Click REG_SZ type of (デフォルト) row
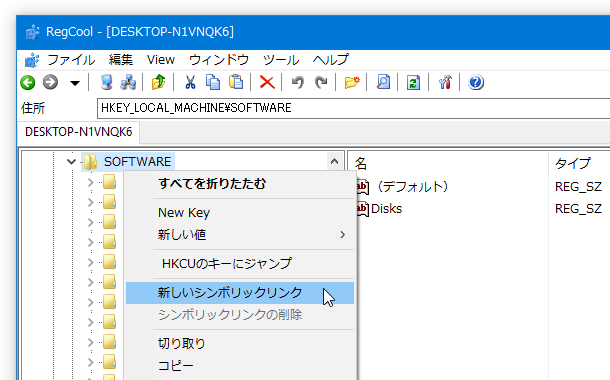610x380 pixels. [x=578, y=187]
